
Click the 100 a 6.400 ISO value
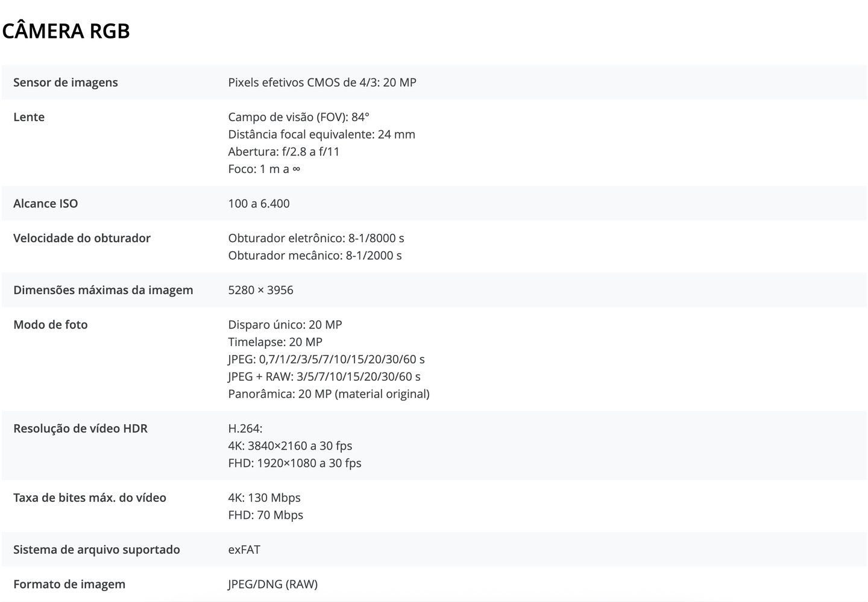coord(259,204)
